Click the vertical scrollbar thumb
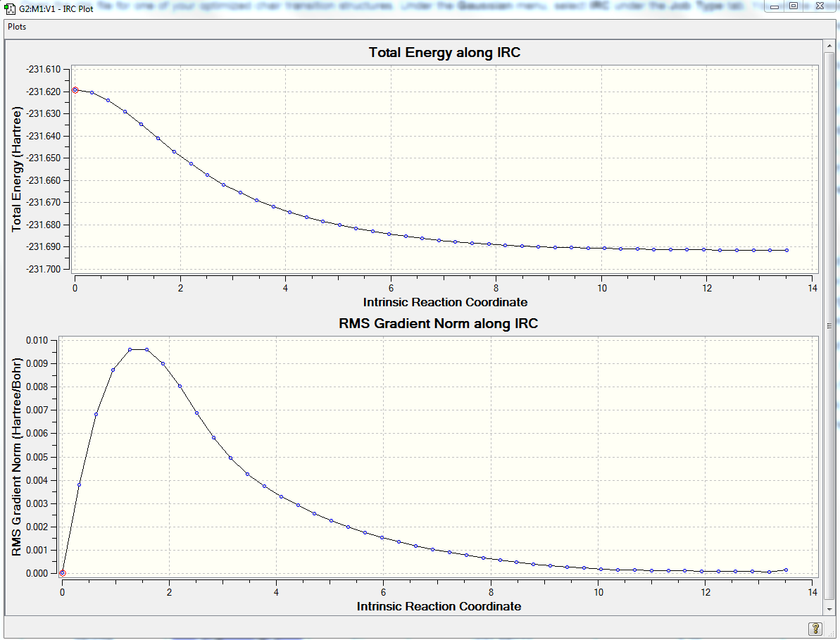 (829, 325)
